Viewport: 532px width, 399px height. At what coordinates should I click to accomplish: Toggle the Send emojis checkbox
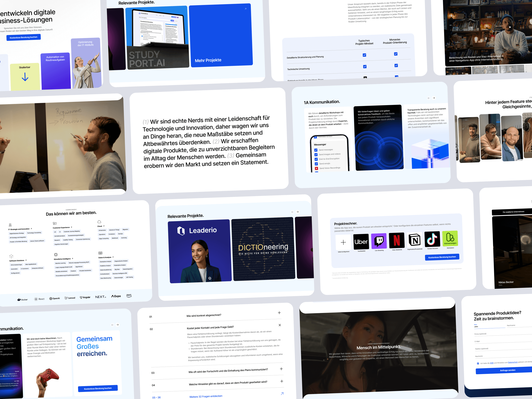316,164
